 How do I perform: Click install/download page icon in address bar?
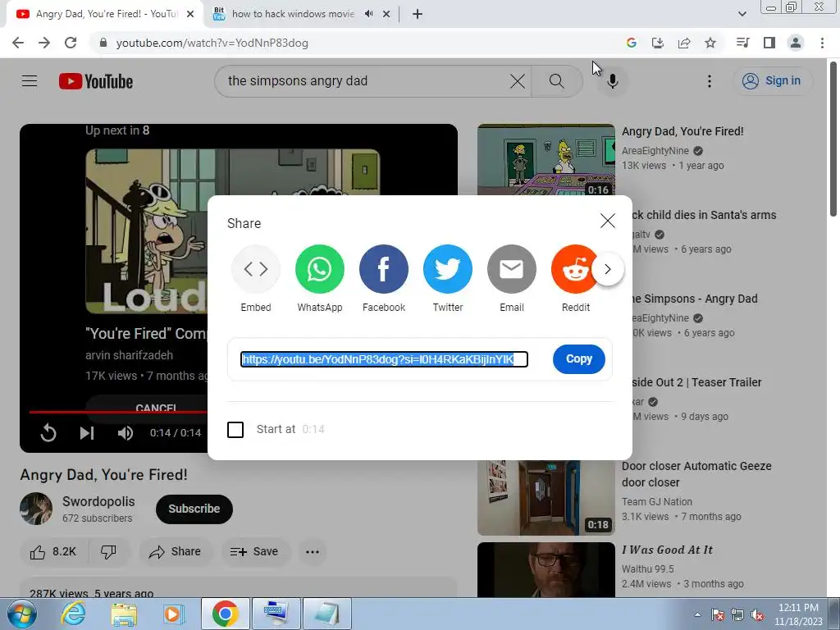click(657, 43)
